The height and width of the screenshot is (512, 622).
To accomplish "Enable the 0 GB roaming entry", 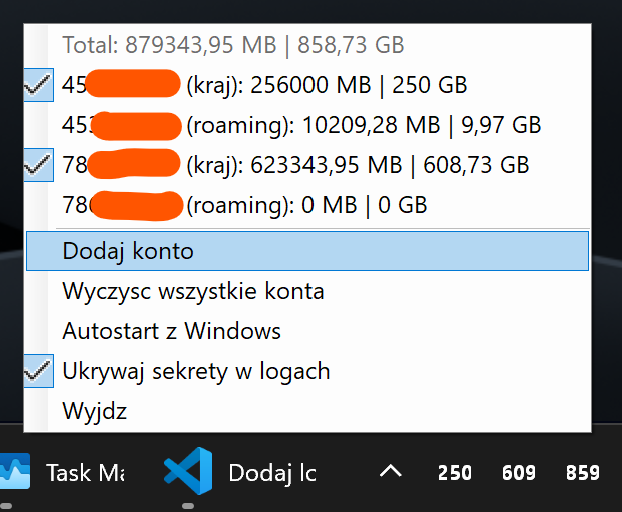I will (x=307, y=205).
